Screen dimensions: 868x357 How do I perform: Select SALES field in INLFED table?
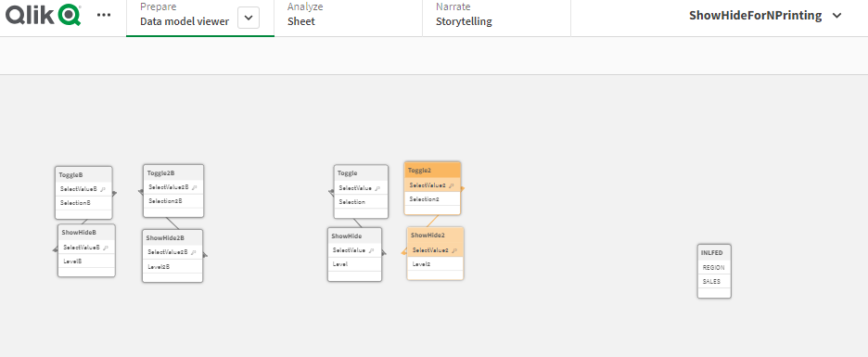coord(714,281)
